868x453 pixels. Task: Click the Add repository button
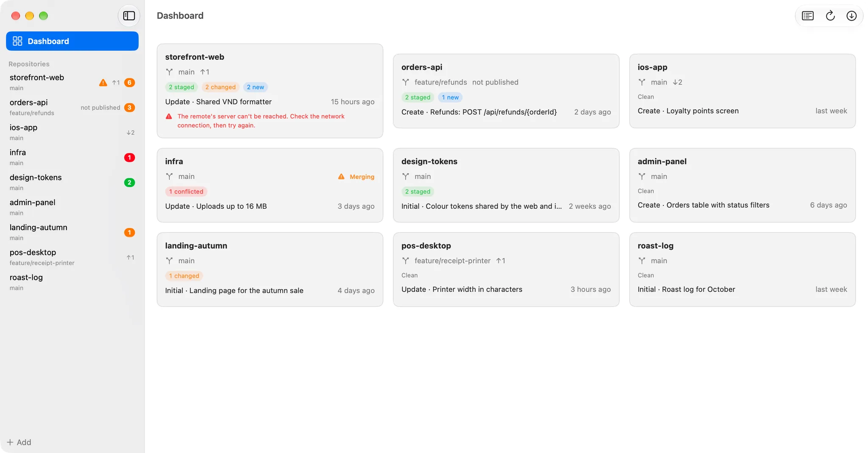[19, 442]
